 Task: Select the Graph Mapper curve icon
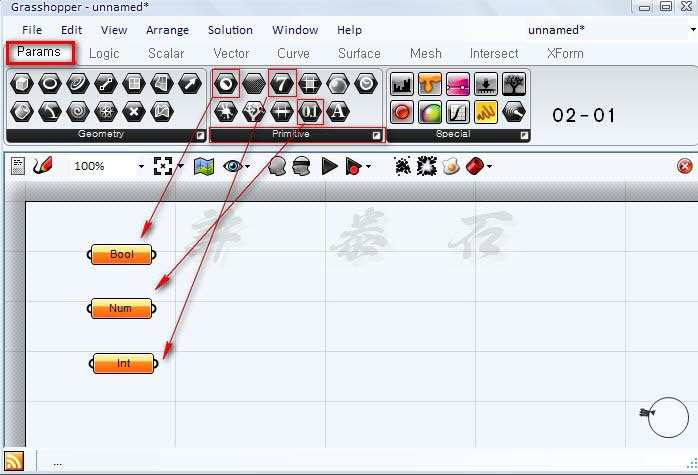tap(458, 112)
